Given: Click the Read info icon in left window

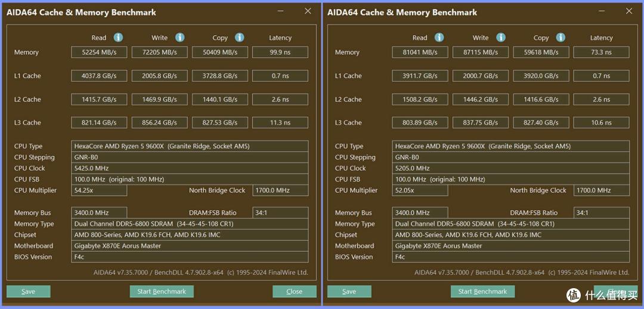Looking at the screenshot, I should pos(118,38).
